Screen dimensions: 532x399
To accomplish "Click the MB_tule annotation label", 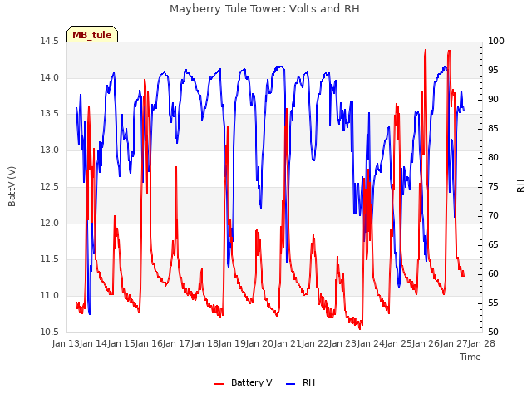I will [92, 35].
